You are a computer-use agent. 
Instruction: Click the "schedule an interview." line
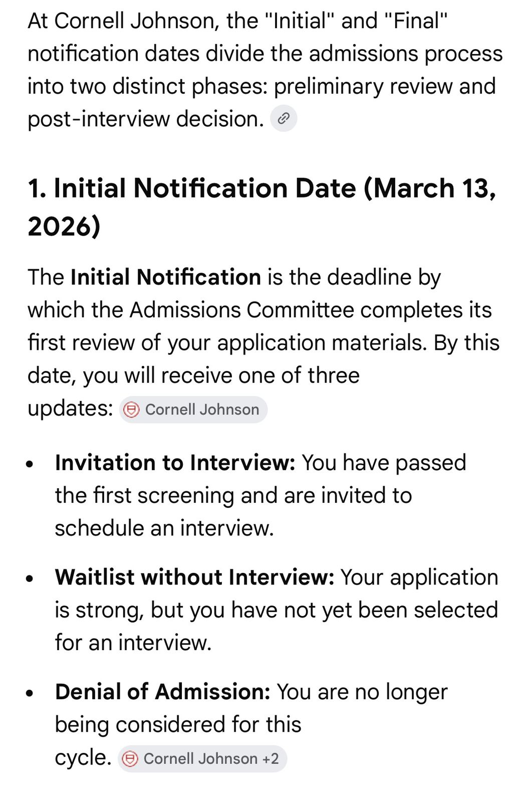(x=164, y=528)
